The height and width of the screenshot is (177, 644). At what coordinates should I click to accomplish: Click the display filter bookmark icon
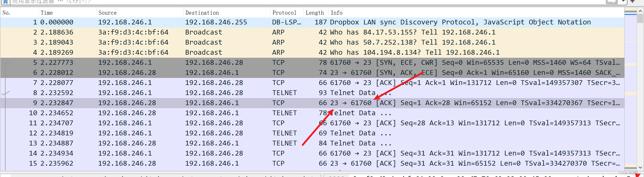point(5,2)
